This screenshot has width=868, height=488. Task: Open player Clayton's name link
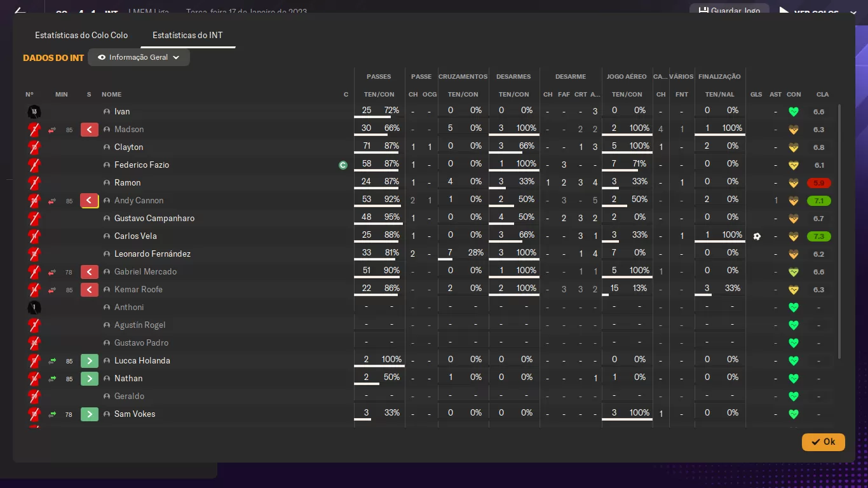pyautogui.click(x=128, y=147)
